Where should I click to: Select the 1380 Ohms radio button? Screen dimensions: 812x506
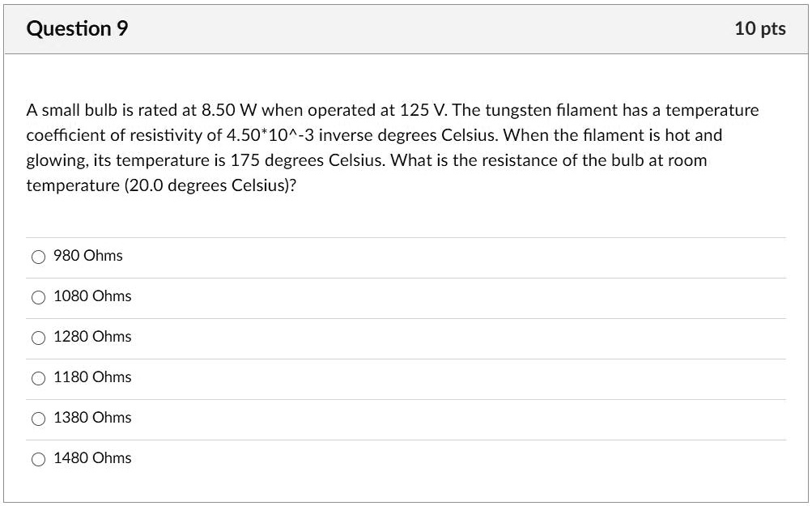coord(37,418)
